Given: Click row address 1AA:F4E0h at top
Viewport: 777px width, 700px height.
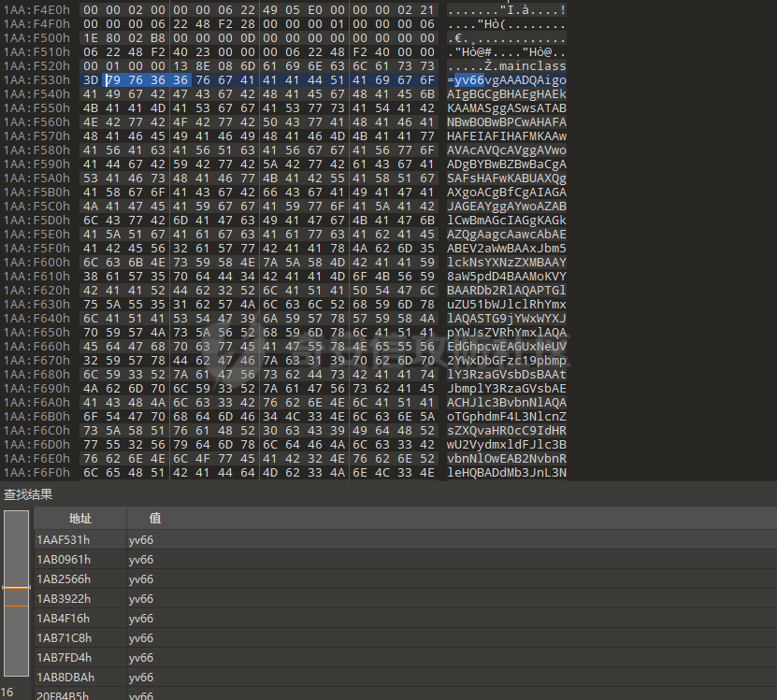Looking at the screenshot, I should (36, 8).
